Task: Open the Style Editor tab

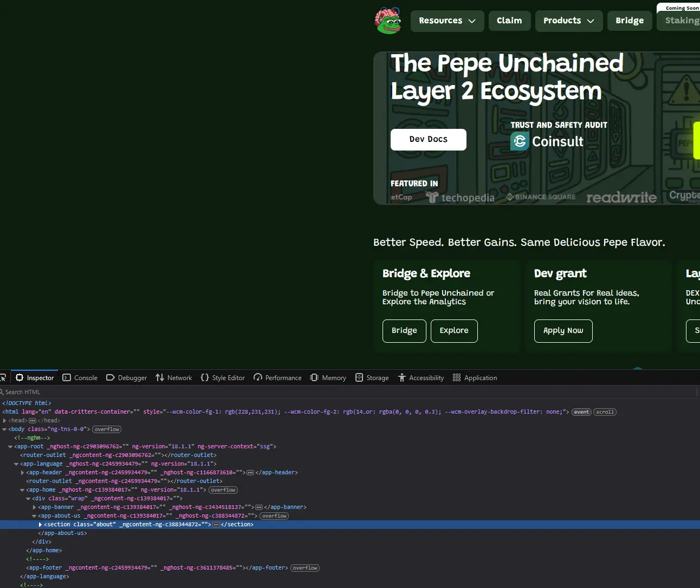Action: 223,378
